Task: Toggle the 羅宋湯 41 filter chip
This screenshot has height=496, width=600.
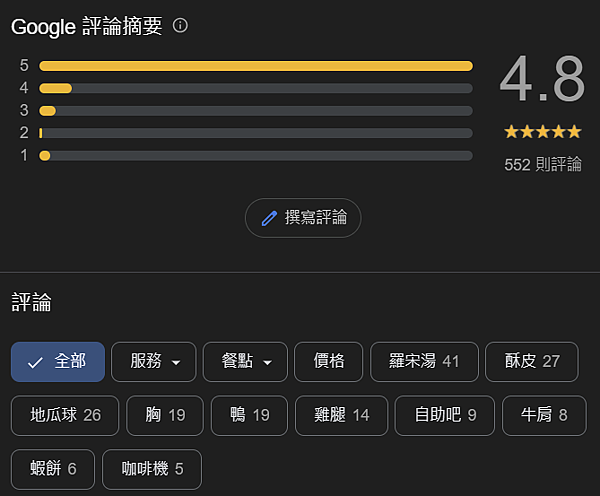Action: coord(423,362)
